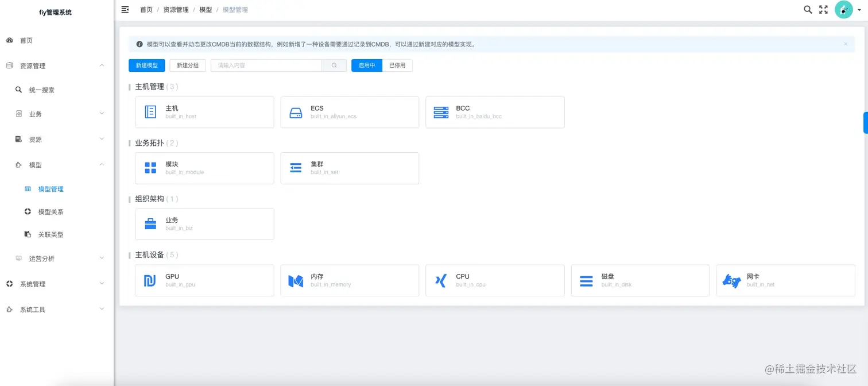Click the built_in_gpu identifier text
Viewport: 868px width, 386px height.
180,285
